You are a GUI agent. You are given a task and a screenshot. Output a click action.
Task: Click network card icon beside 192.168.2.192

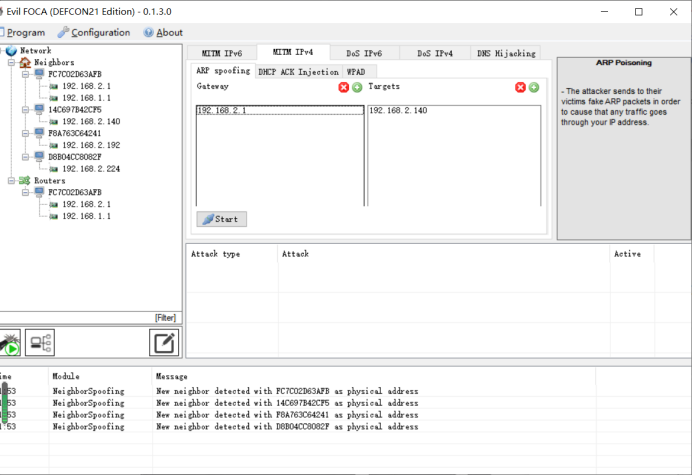tap(53, 146)
